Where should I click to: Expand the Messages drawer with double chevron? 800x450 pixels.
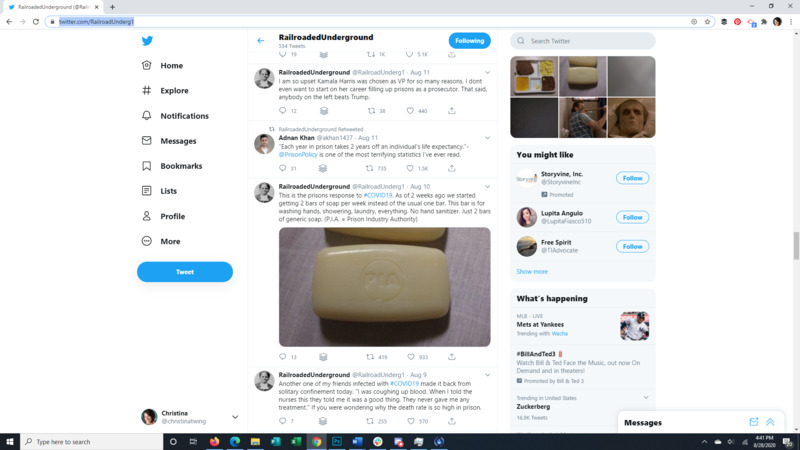(770, 422)
